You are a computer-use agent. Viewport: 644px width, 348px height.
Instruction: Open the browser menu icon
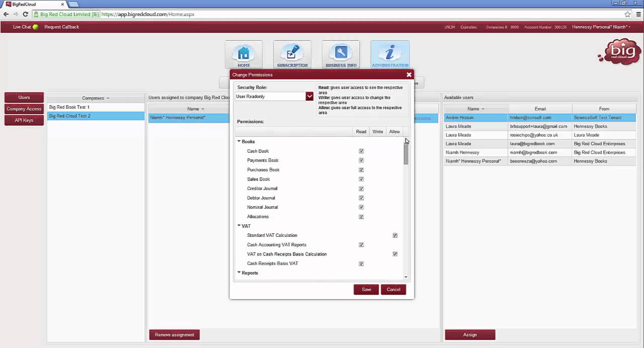[637, 14]
